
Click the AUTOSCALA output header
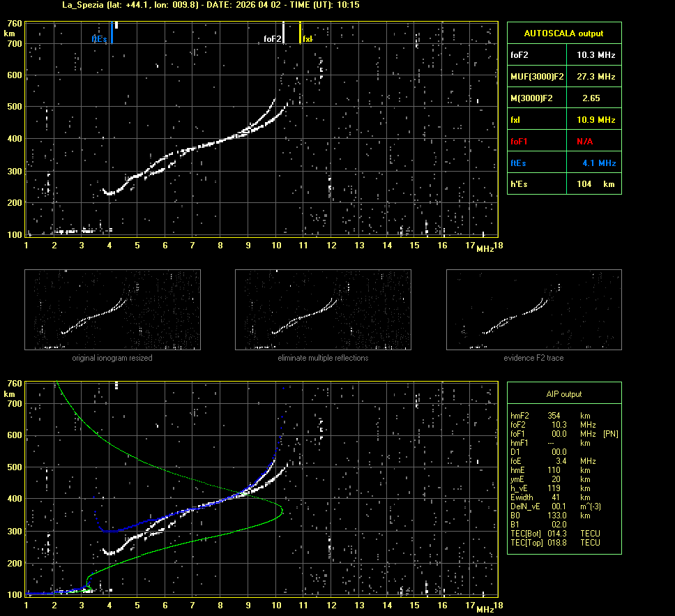pos(563,33)
